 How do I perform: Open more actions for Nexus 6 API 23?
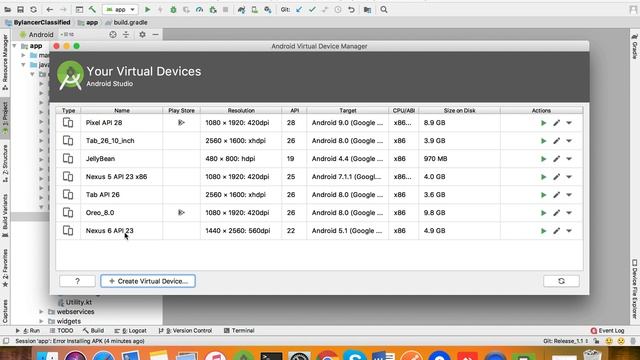coord(569,231)
